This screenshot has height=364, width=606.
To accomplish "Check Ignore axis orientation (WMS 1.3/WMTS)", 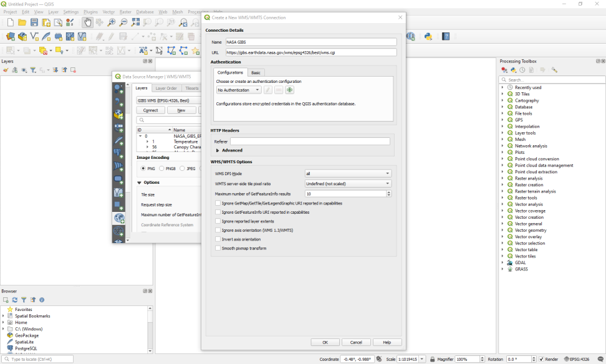I will pos(218,230).
